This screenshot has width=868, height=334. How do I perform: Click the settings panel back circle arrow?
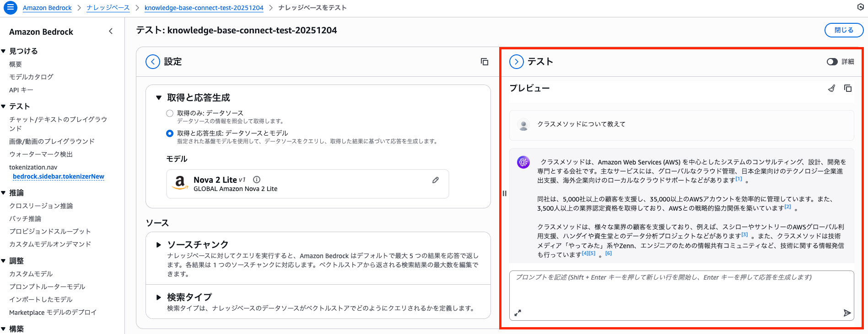(153, 62)
